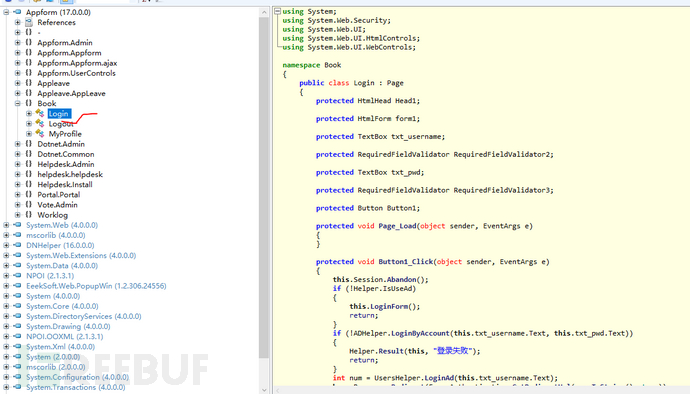Click the first RequiredFieldValidator type in code
This screenshot has height=394, width=690.
(x=403, y=155)
